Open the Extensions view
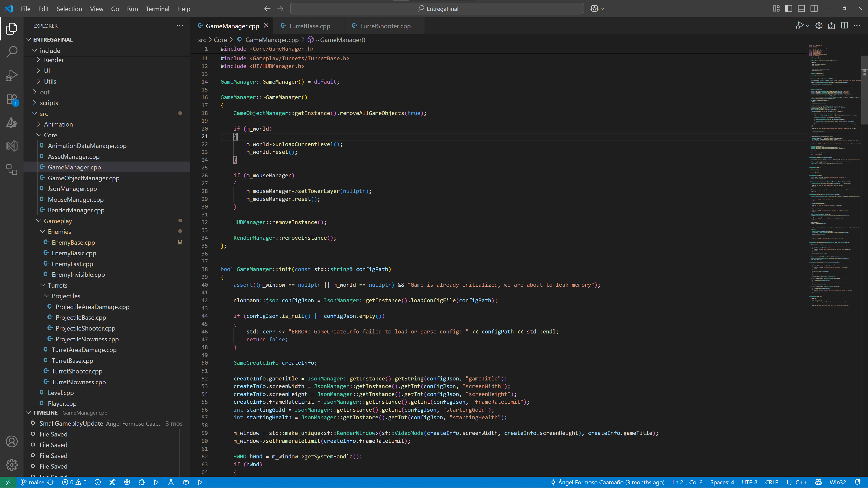The image size is (868, 488). [12, 99]
